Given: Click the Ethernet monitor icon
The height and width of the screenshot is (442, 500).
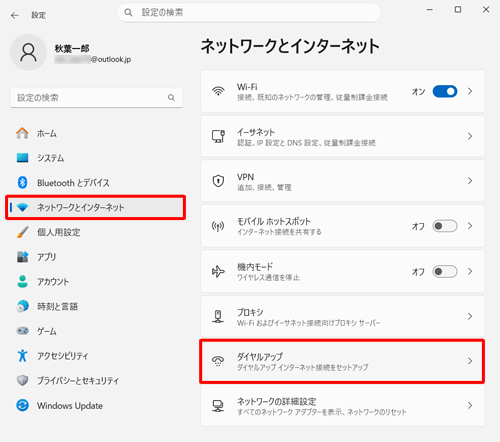Looking at the screenshot, I should (218, 136).
